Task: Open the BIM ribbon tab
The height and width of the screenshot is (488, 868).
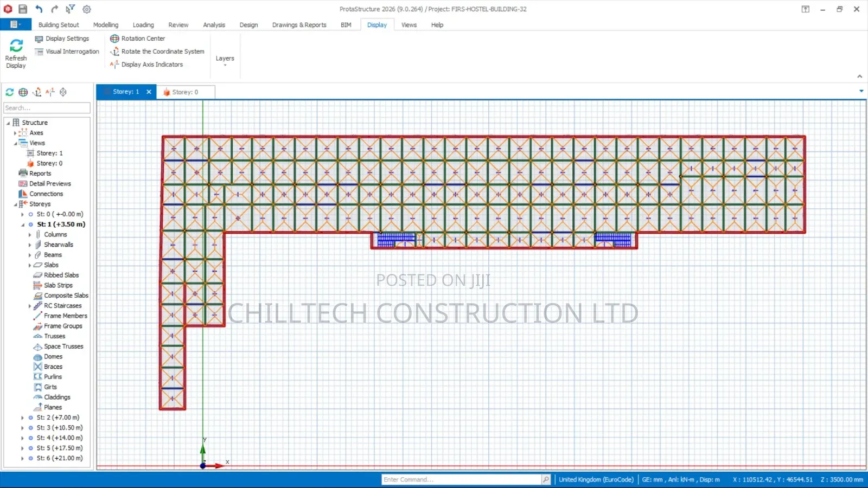Action: coord(346,25)
